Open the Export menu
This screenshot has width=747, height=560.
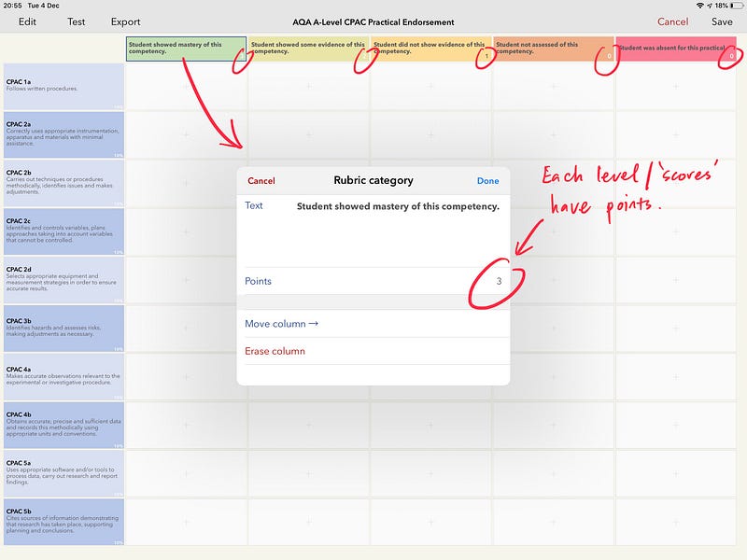125,21
